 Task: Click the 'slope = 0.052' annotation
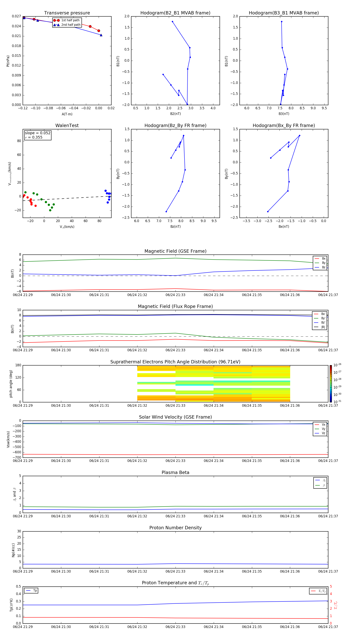[x=38, y=133]
